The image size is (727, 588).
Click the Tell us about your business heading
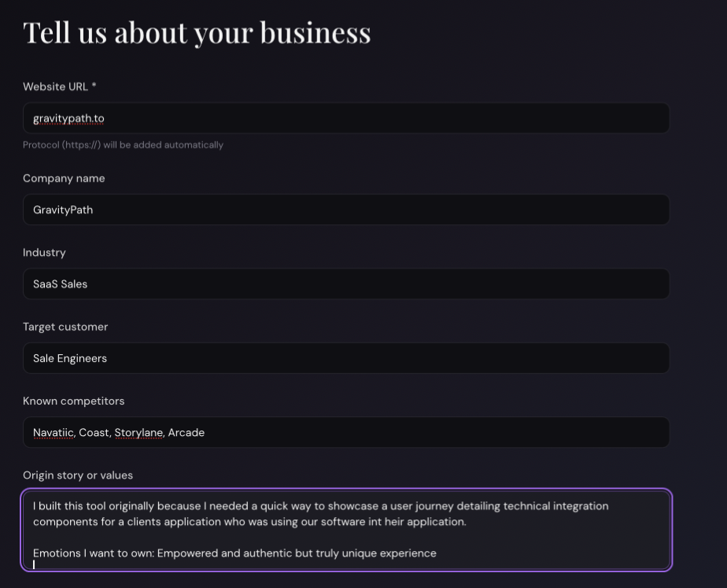[197, 32]
